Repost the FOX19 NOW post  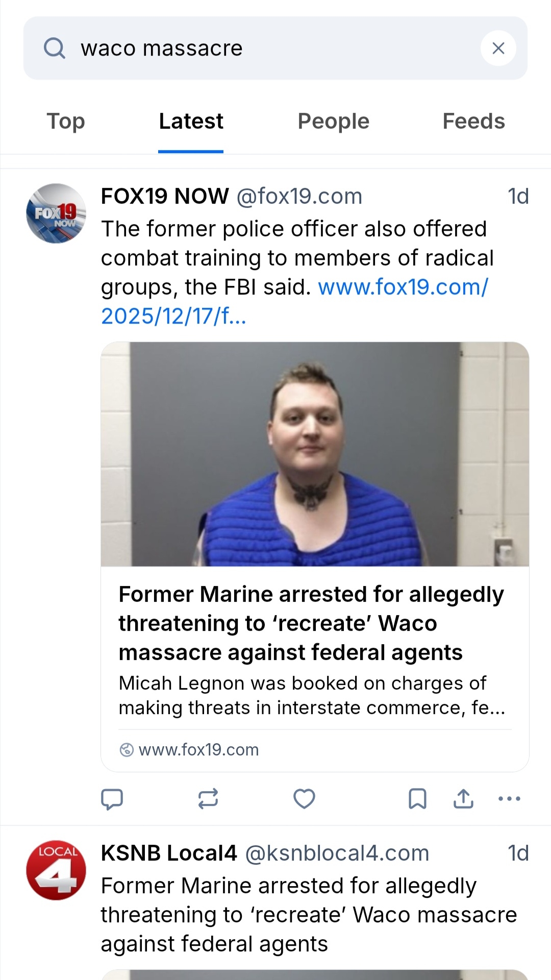(208, 799)
